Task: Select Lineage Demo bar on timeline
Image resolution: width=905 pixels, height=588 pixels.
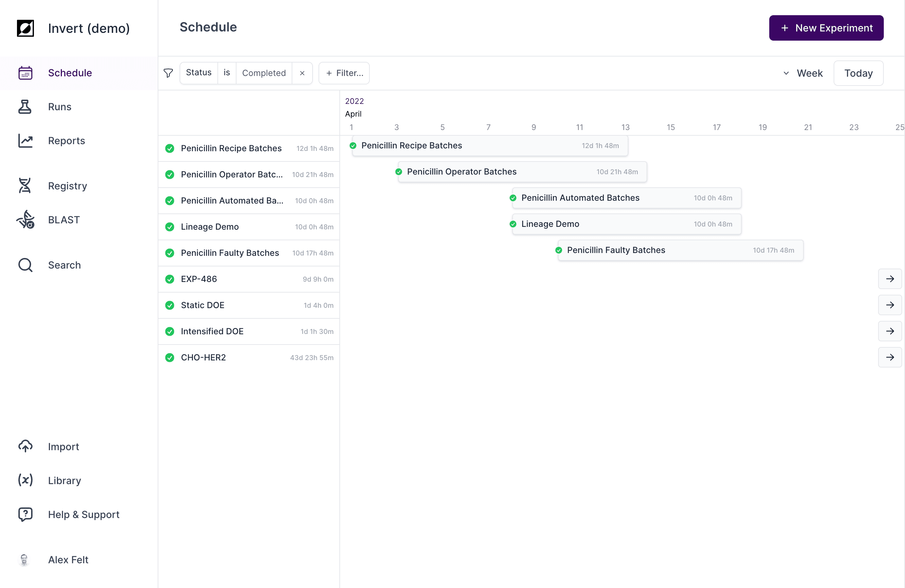Action: (627, 224)
